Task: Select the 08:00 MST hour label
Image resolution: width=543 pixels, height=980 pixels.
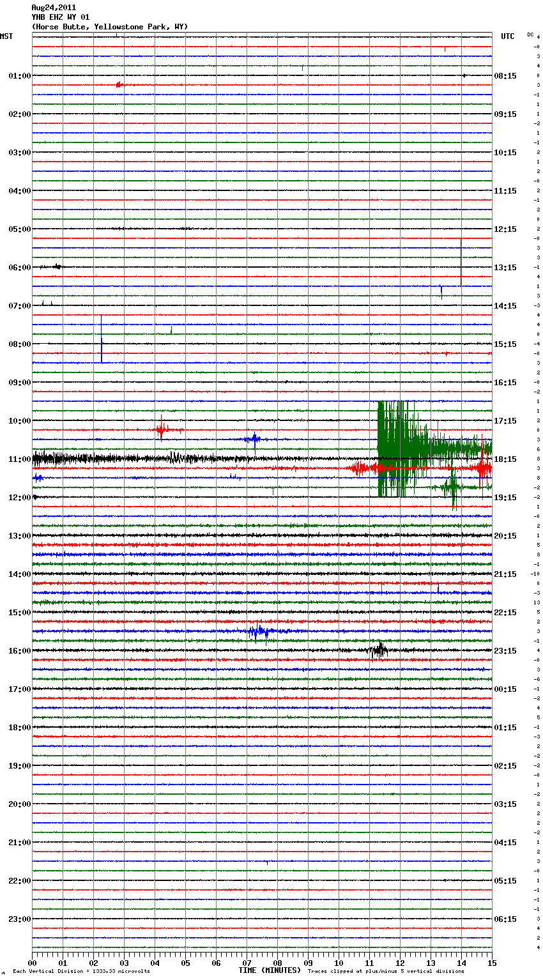Action: (19, 344)
